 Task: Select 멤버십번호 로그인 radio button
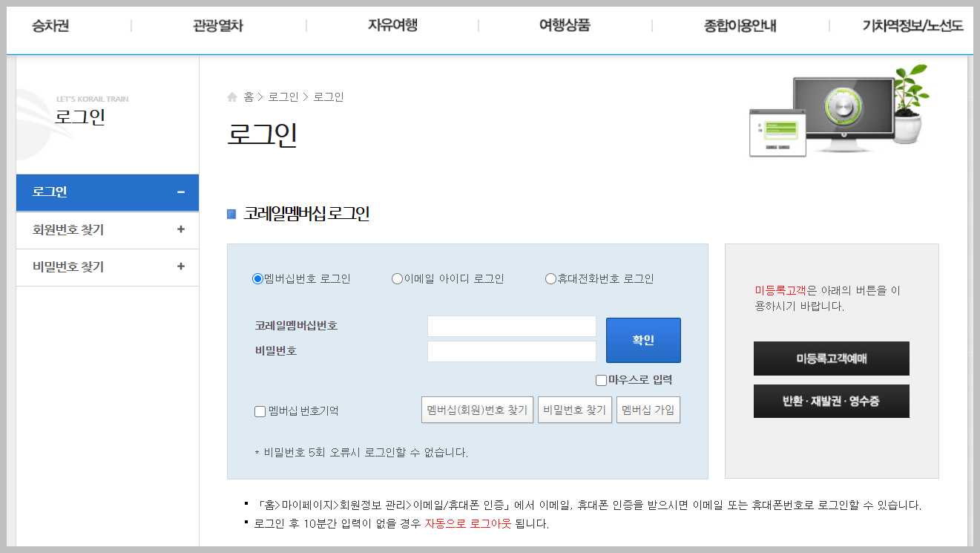[258, 279]
